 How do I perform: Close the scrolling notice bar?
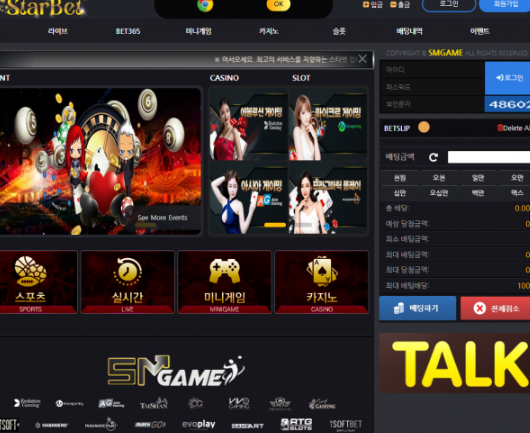[362, 59]
